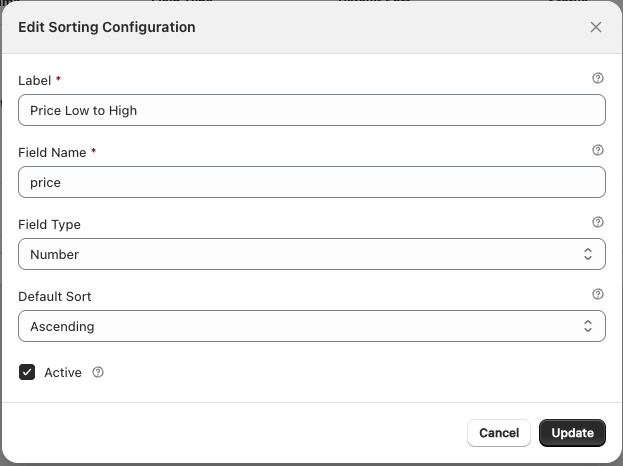Click the chevron arrows in Field Type select

(588, 254)
